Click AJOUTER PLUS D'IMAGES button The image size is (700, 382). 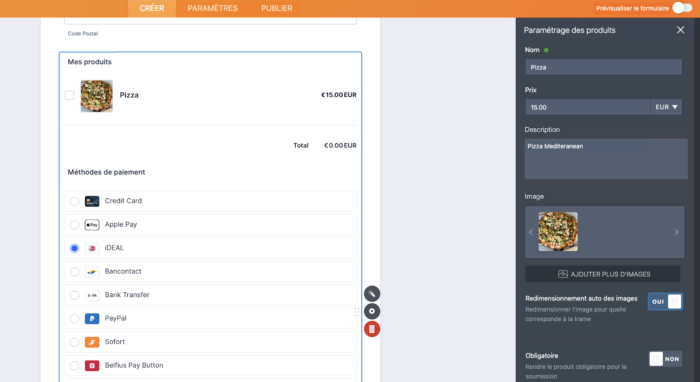603,274
